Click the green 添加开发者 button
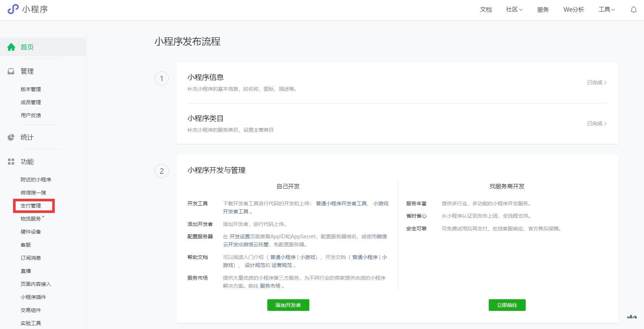 [288, 305]
